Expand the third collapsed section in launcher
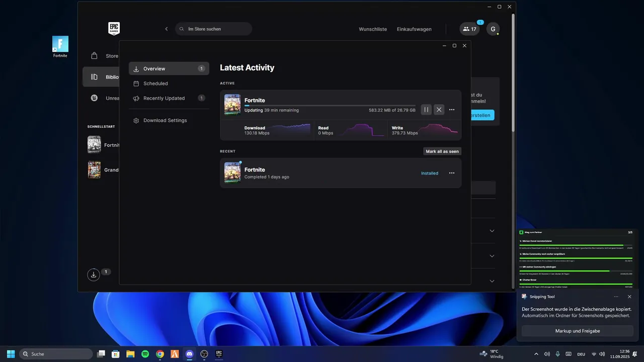This screenshot has height=362, width=644. pyautogui.click(x=492, y=281)
